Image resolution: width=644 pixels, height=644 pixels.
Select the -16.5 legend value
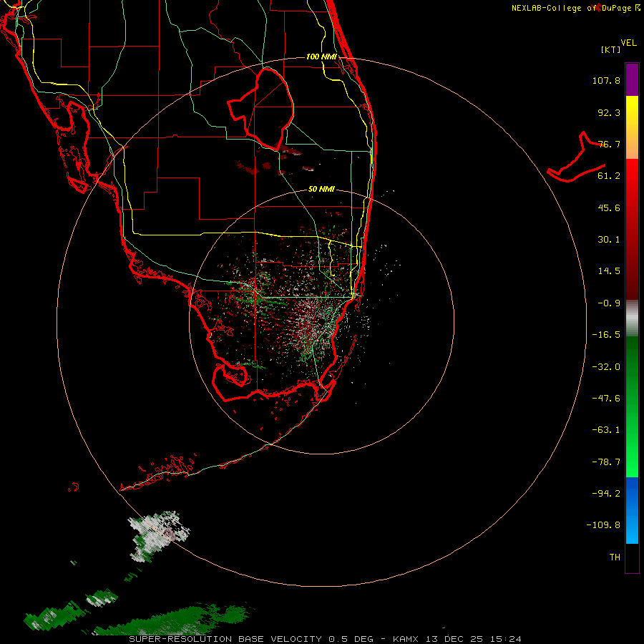click(606, 335)
